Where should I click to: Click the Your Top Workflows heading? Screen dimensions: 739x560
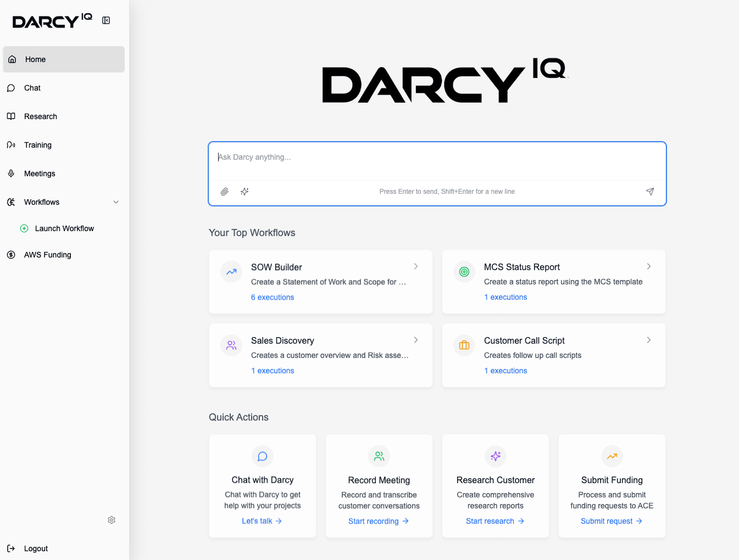click(x=252, y=233)
